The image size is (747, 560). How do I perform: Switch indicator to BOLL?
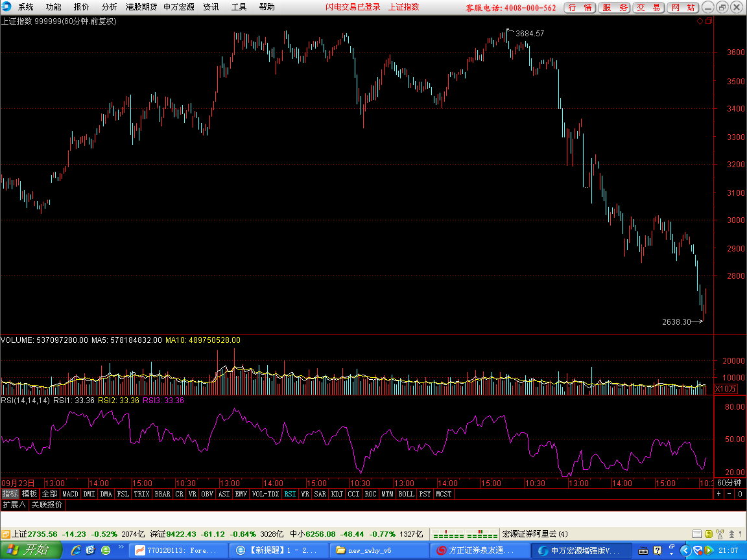pyautogui.click(x=407, y=494)
